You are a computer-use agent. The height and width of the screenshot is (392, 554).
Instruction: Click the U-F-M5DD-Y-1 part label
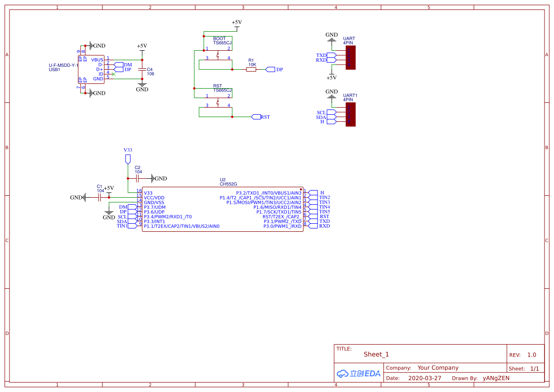[64, 65]
